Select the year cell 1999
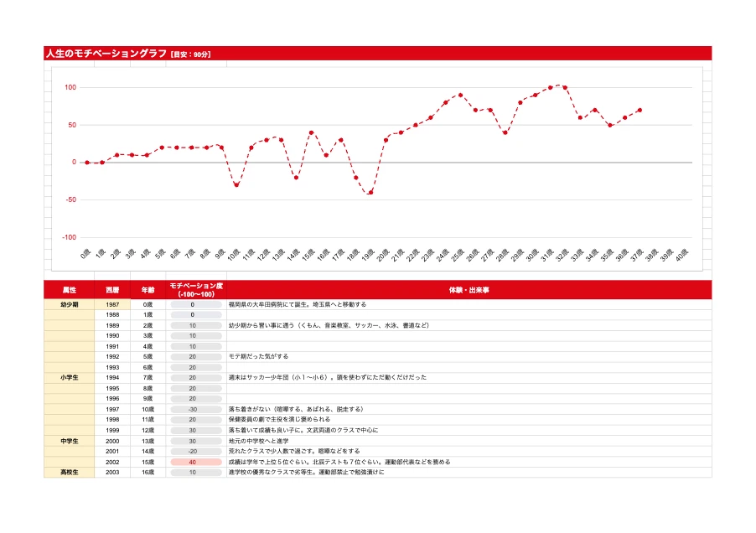 click(112, 431)
